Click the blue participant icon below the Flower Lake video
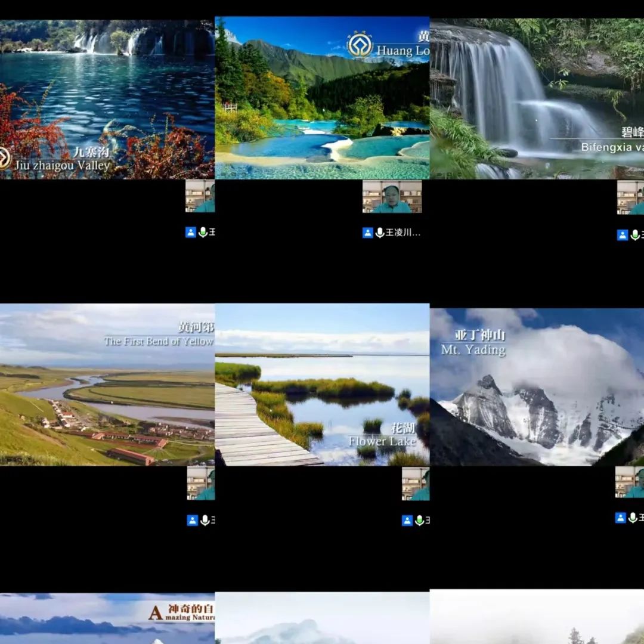Image resolution: width=644 pixels, height=644 pixels. click(x=407, y=521)
